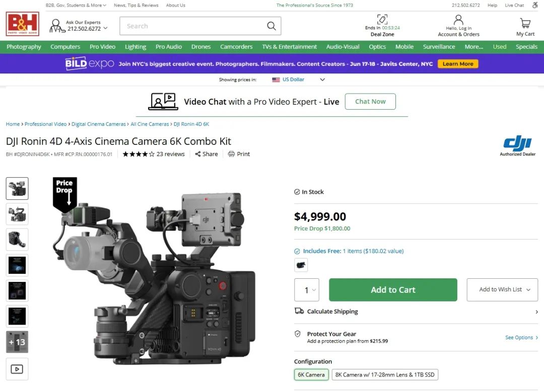Go to All Cine Cameras breadcrumb
Viewport: 544px width, 392px height.
(150, 124)
